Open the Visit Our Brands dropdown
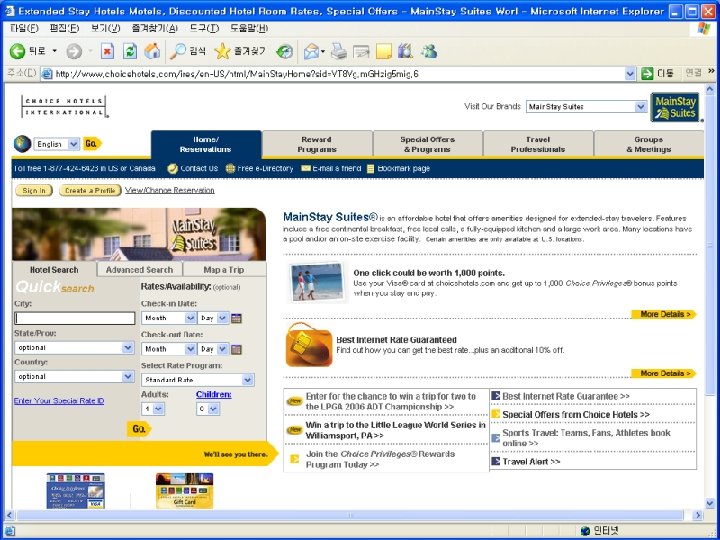 (x=586, y=107)
